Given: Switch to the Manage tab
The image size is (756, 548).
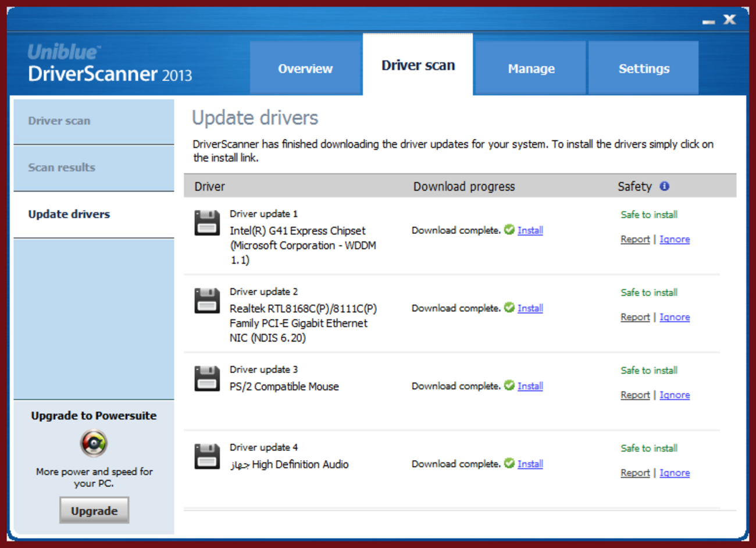Looking at the screenshot, I should tap(531, 68).
